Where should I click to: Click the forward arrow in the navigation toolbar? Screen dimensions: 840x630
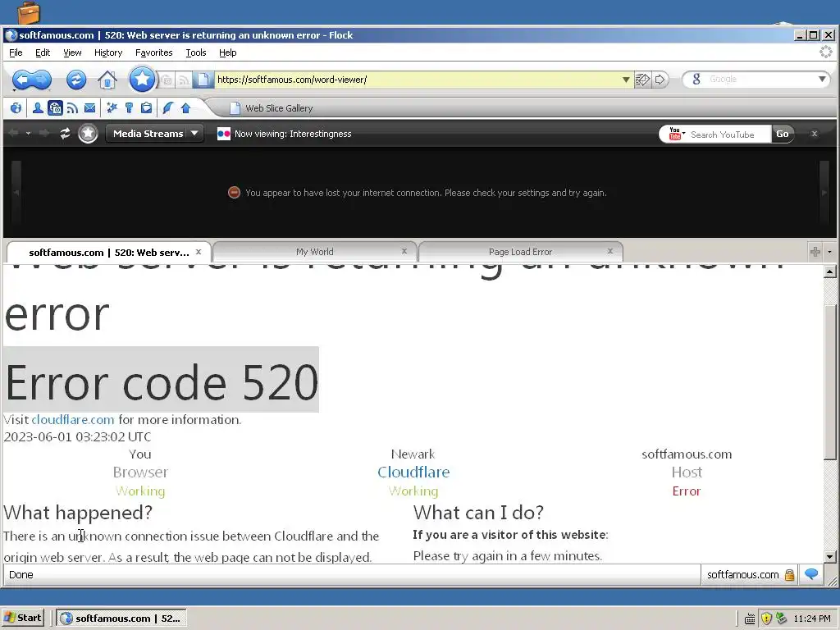[43, 80]
